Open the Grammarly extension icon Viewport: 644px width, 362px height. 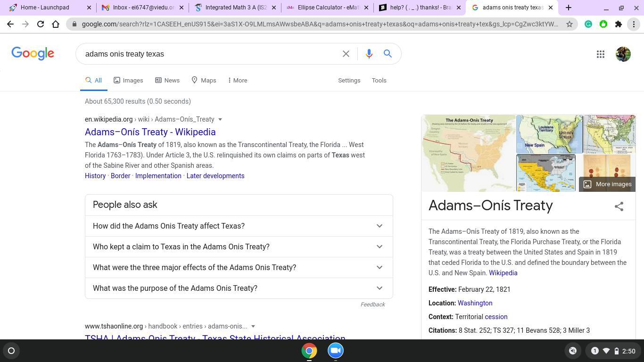tap(588, 24)
